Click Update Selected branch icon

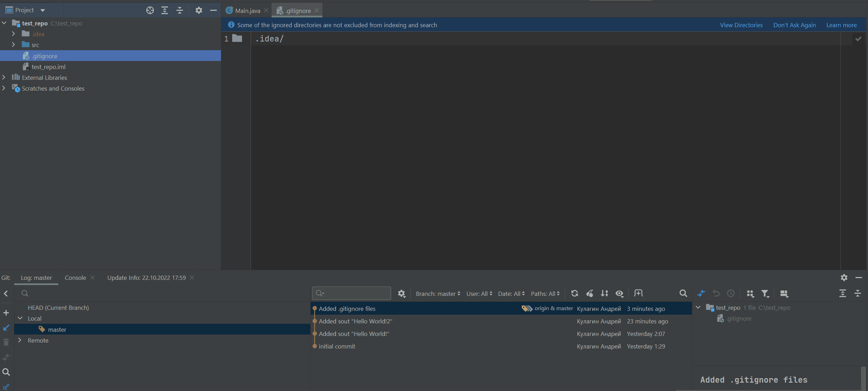tap(6, 328)
